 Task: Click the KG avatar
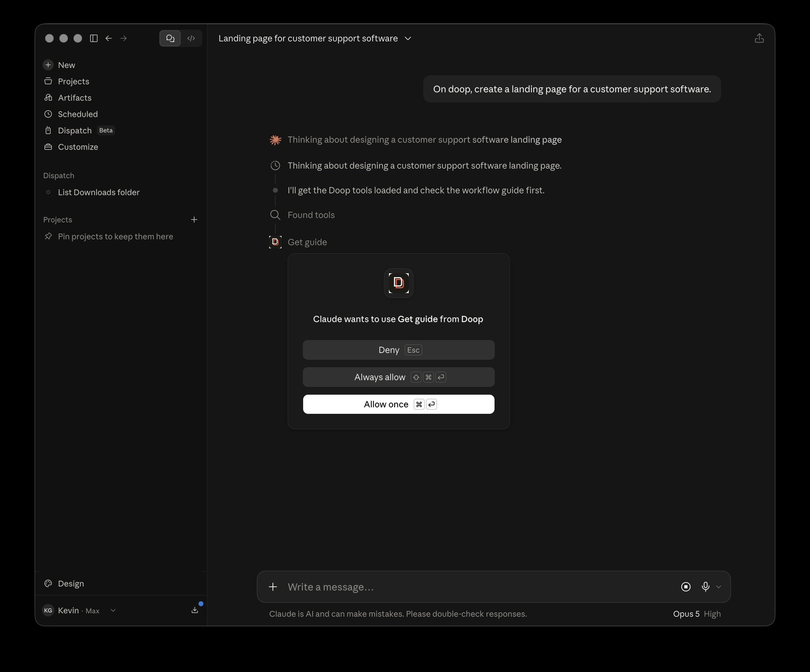tap(48, 611)
